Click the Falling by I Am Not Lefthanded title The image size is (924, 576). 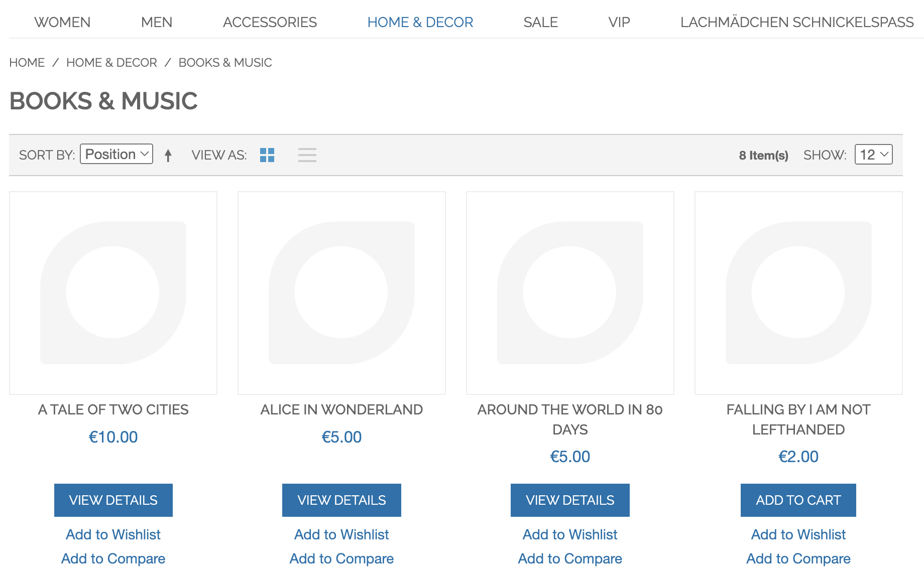tap(798, 419)
